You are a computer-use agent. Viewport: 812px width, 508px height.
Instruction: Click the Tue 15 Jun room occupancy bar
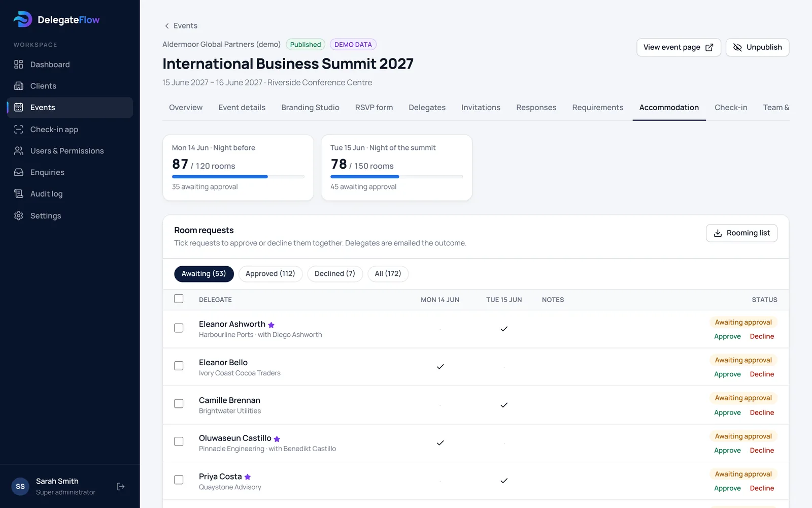click(x=396, y=177)
